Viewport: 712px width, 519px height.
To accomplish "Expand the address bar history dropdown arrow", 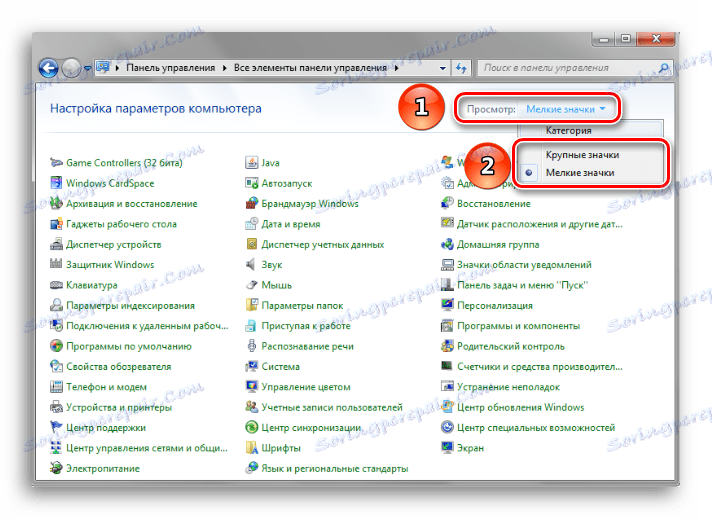I will [442, 68].
